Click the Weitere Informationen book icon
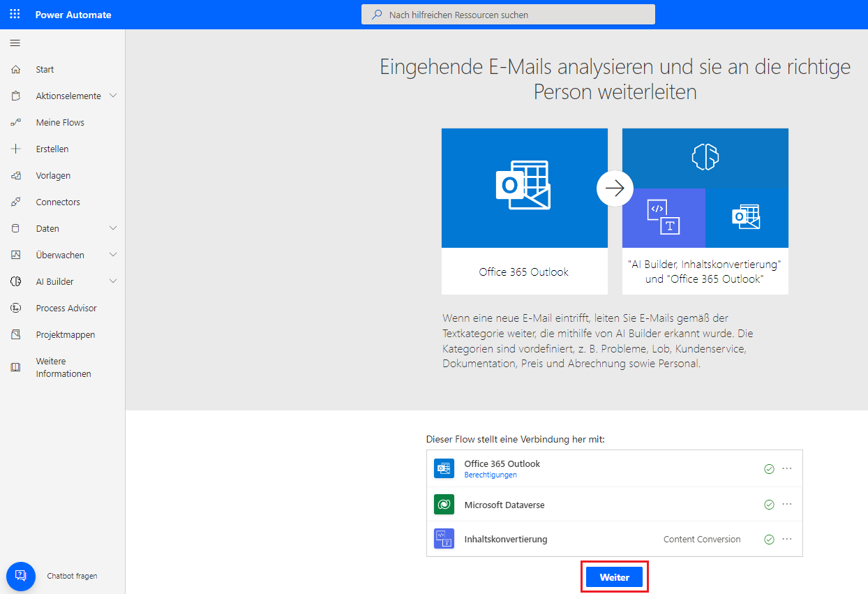Viewport: 868px width, 594px height. tap(15, 367)
